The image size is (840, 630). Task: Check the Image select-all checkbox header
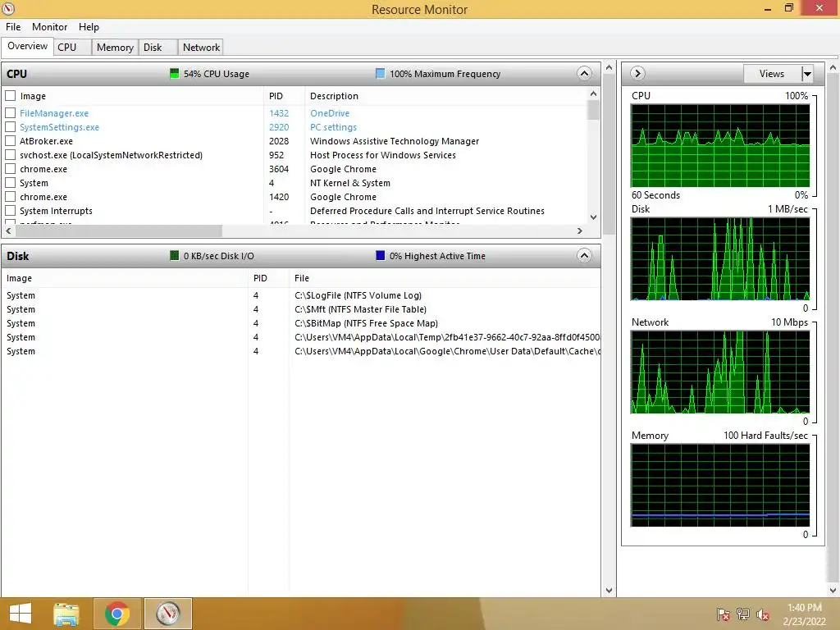click(x=10, y=96)
